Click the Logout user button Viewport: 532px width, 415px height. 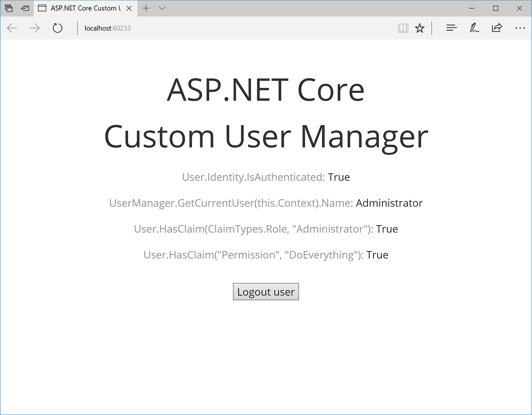(x=266, y=291)
